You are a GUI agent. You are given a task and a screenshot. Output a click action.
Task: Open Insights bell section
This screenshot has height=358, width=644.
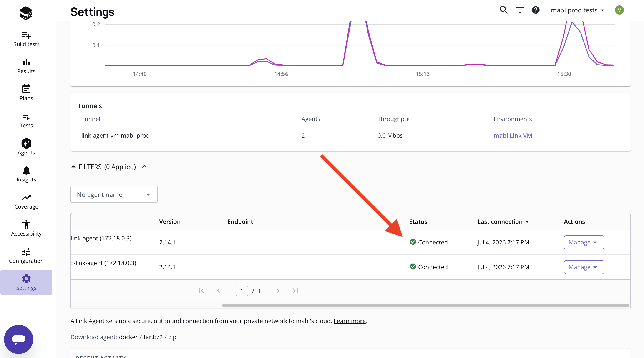(x=26, y=174)
